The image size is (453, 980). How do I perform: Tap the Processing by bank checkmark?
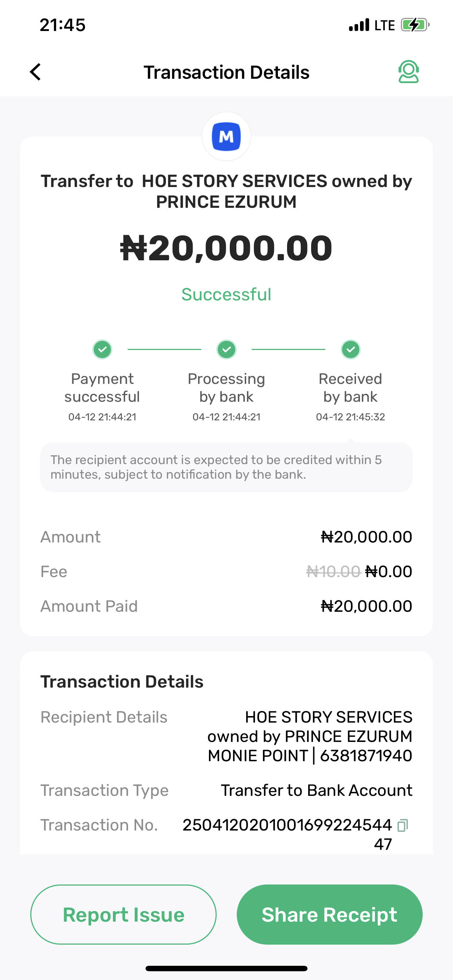pyautogui.click(x=226, y=349)
